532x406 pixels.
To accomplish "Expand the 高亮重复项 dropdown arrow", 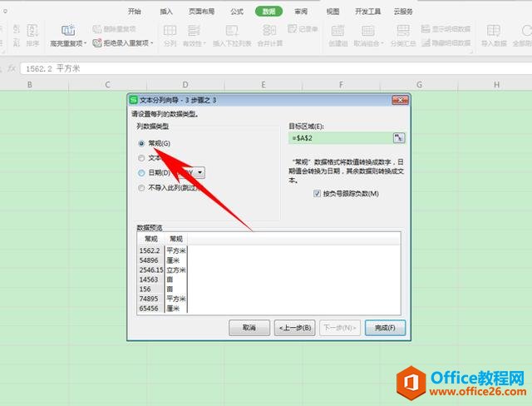I will pos(85,43).
